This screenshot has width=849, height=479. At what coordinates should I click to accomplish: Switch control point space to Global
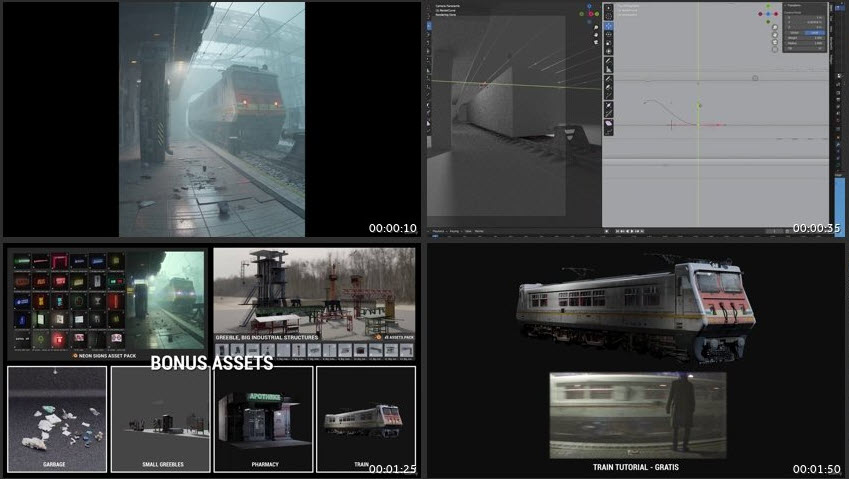(794, 33)
